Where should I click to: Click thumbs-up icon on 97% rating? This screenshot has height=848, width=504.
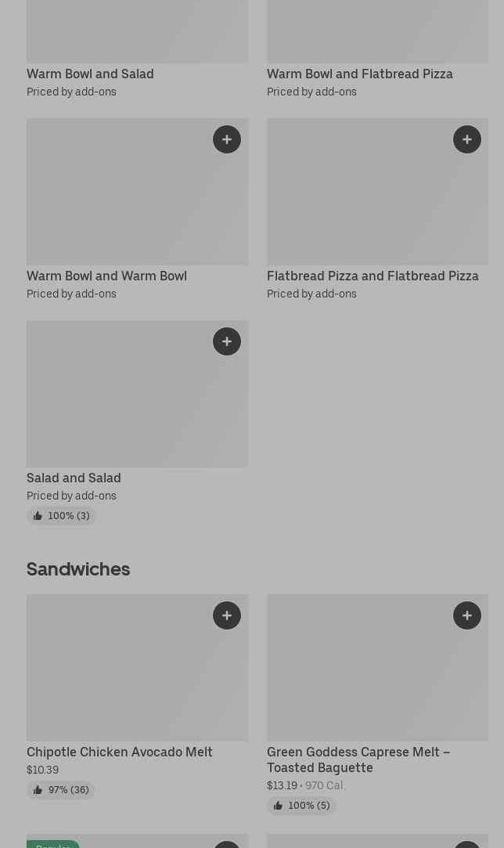tap(38, 790)
